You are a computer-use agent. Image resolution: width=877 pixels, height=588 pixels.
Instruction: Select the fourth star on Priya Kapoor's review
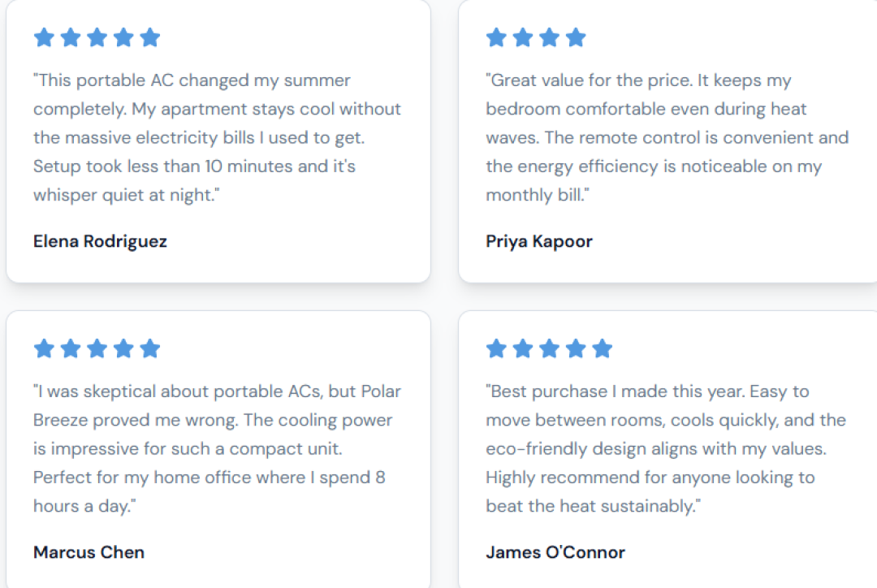pyautogui.click(x=576, y=37)
